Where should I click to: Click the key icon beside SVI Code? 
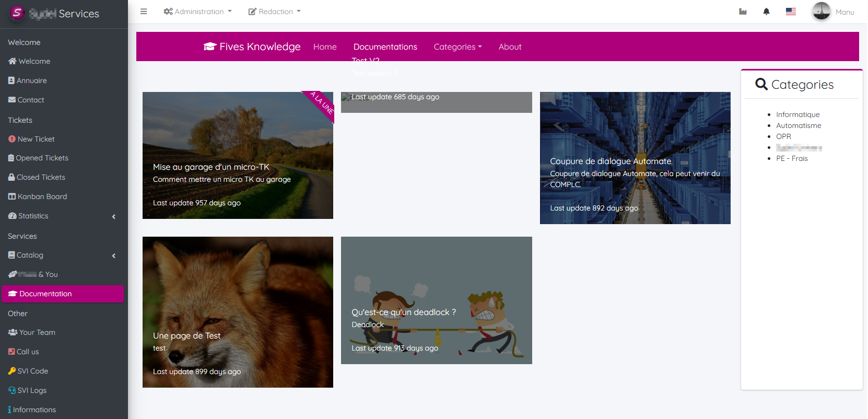click(12, 371)
